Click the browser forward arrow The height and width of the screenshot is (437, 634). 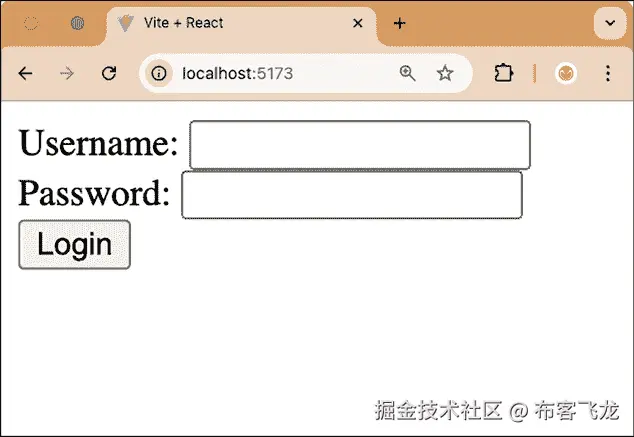coord(67,74)
